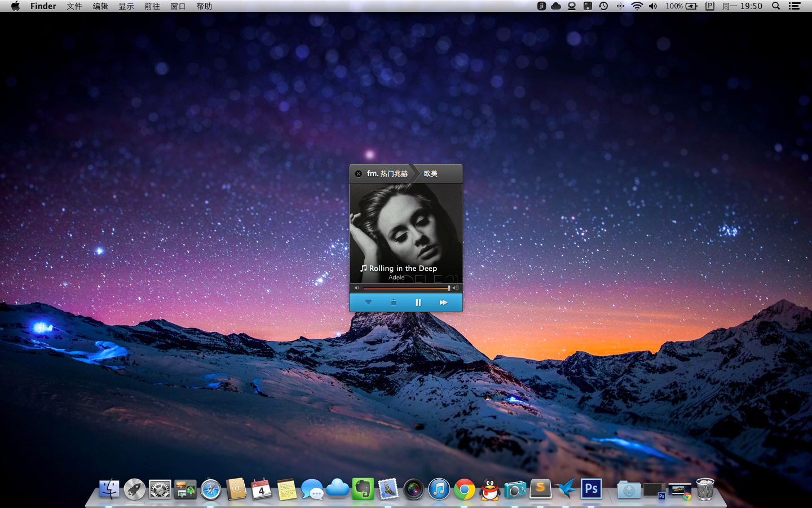Open System Preferences from the Dock
Viewport: 812px width, 508px height.
pyautogui.click(x=160, y=489)
